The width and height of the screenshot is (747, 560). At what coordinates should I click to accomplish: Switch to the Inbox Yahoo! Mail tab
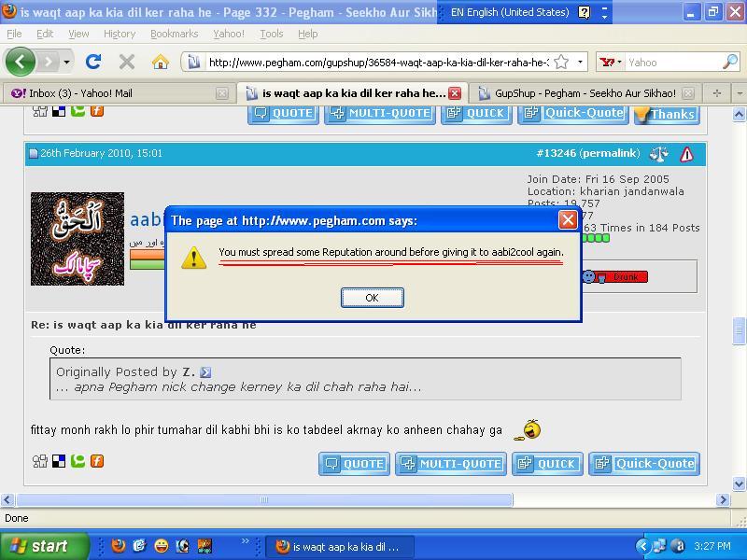click(x=112, y=93)
